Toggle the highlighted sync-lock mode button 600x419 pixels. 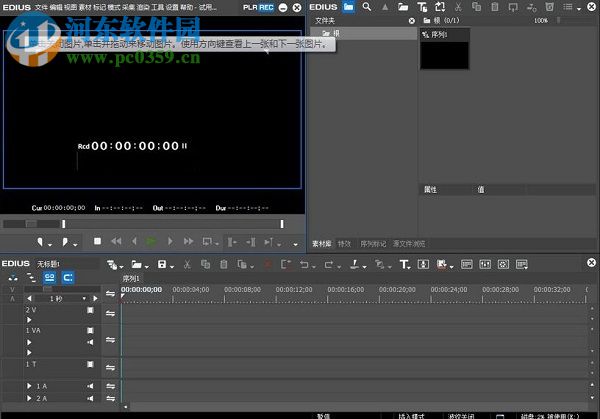tap(68, 277)
